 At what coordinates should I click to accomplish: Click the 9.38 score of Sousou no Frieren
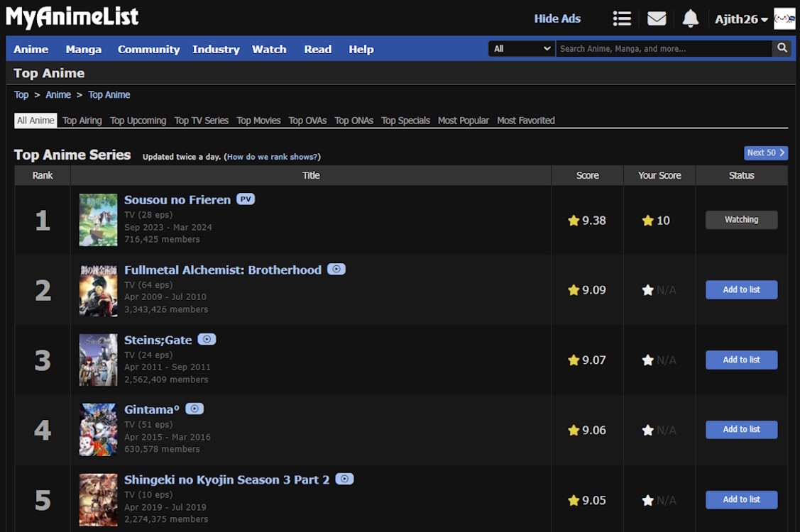click(587, 221)
